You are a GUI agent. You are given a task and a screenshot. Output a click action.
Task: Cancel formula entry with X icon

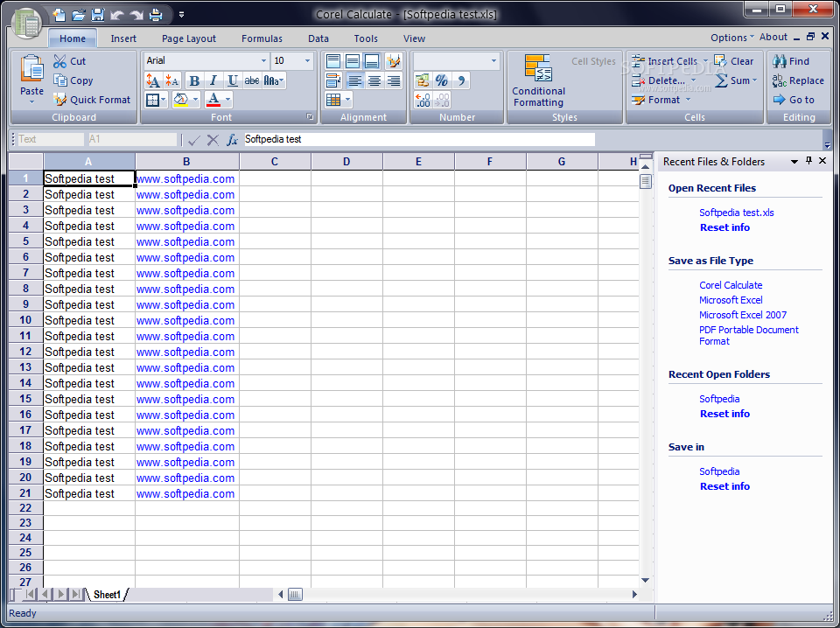(213, 140)
